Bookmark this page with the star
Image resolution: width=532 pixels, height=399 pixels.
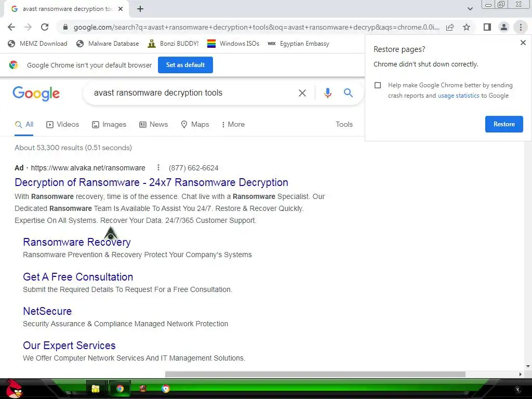467,27
